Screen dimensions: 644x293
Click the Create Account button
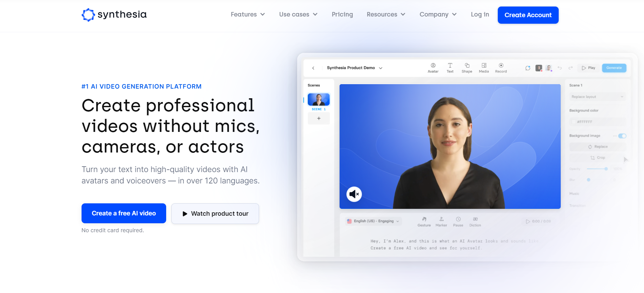[528, 15]
